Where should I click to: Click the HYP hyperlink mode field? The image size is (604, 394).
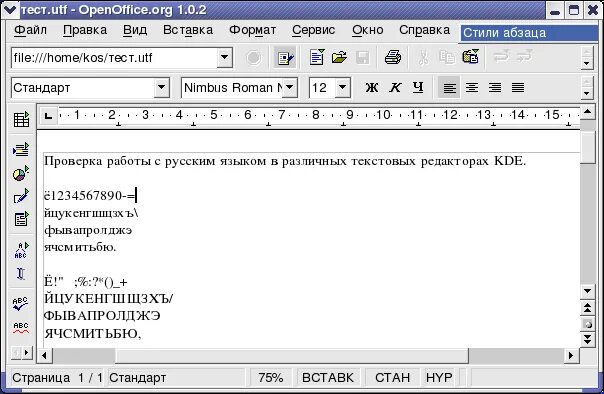point(439,377)
